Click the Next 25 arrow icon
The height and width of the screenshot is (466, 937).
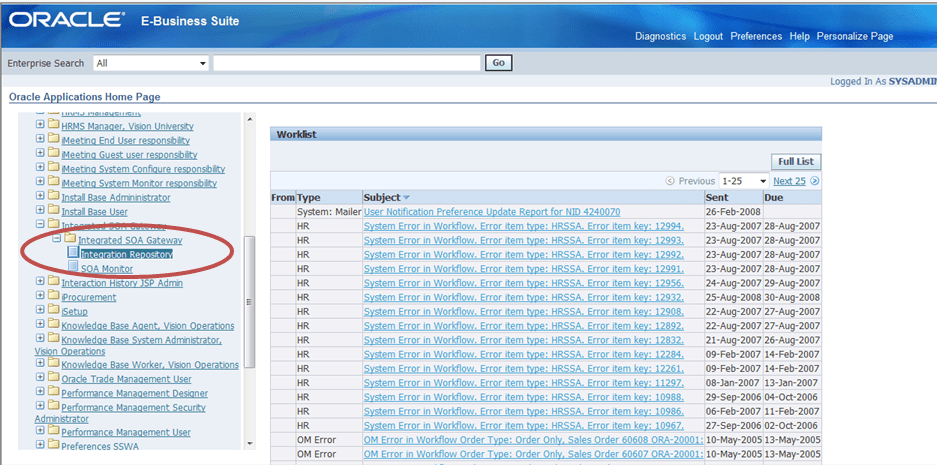[814, 181]
